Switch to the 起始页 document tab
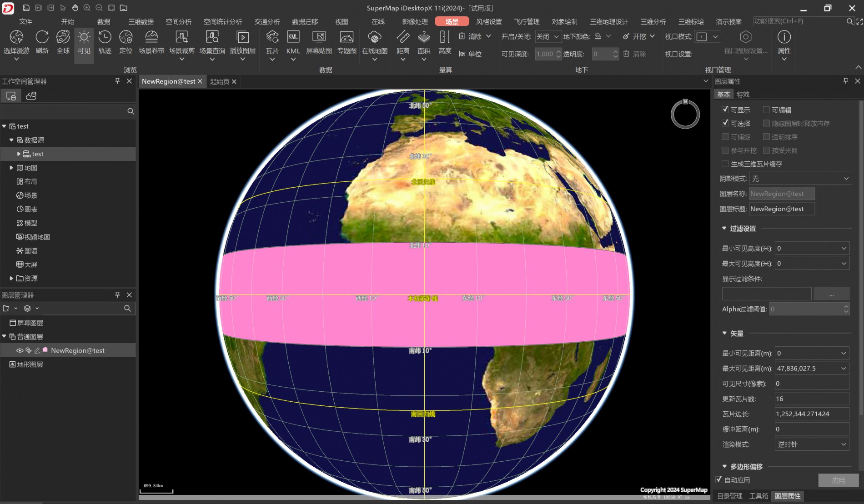Viewport: 864px width, 504px height. [220, 81]
